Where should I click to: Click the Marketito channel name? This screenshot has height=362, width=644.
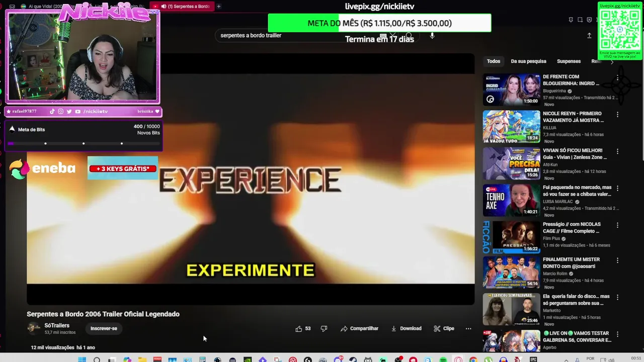552,311
